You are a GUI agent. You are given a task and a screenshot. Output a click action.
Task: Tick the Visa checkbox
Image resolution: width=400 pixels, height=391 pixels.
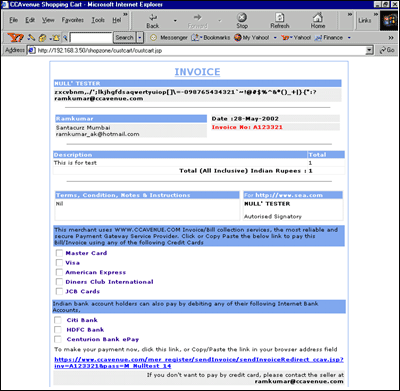pyautogui.click(x=59, y=263)
